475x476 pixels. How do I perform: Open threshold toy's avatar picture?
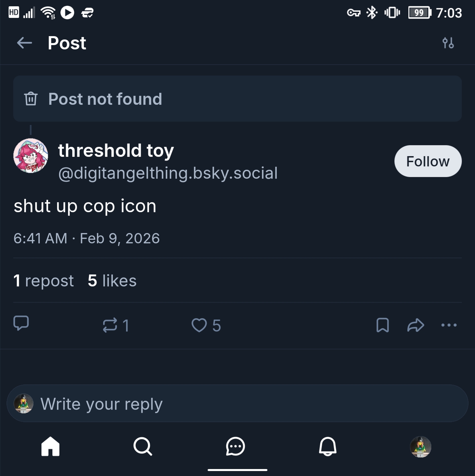tap(31, 156)
